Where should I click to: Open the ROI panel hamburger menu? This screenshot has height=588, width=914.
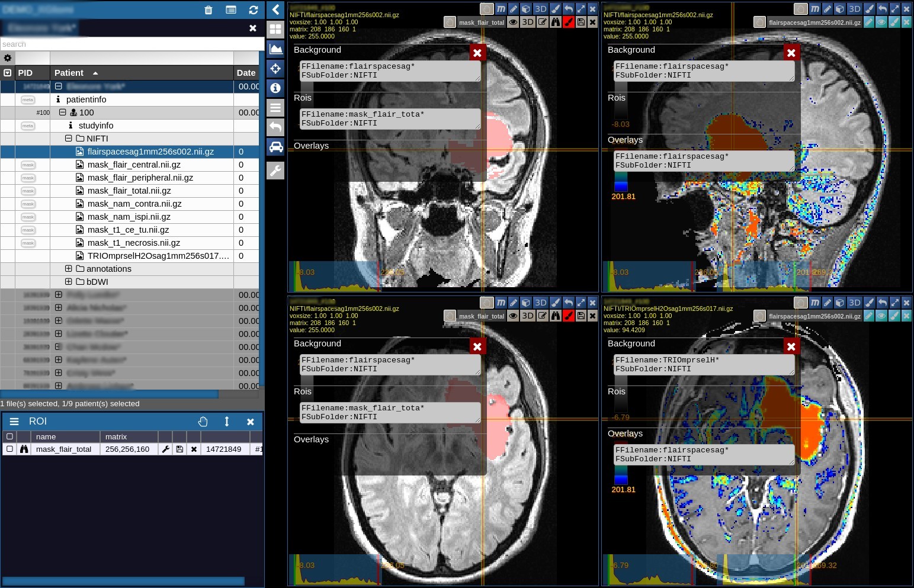[x=14, y=422]
